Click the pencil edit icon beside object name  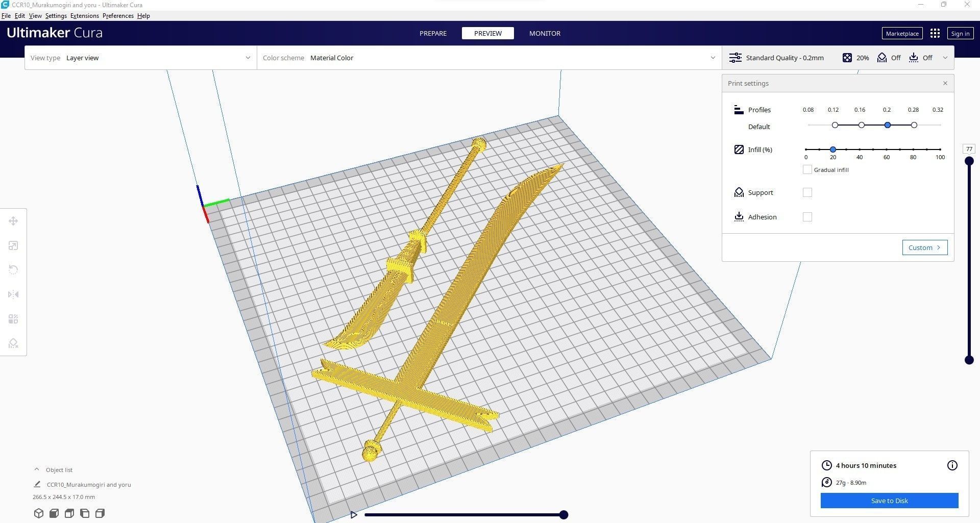click(37, 484)
